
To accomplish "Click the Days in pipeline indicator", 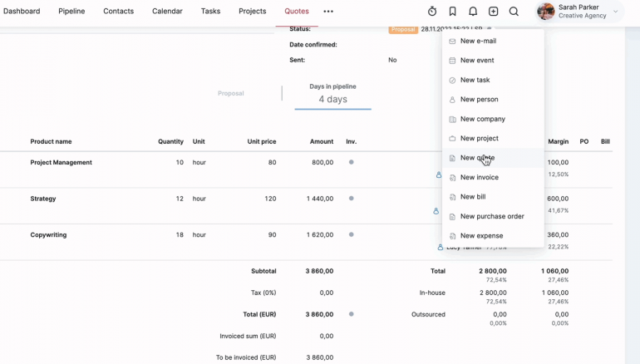I will tap(332, 94).
